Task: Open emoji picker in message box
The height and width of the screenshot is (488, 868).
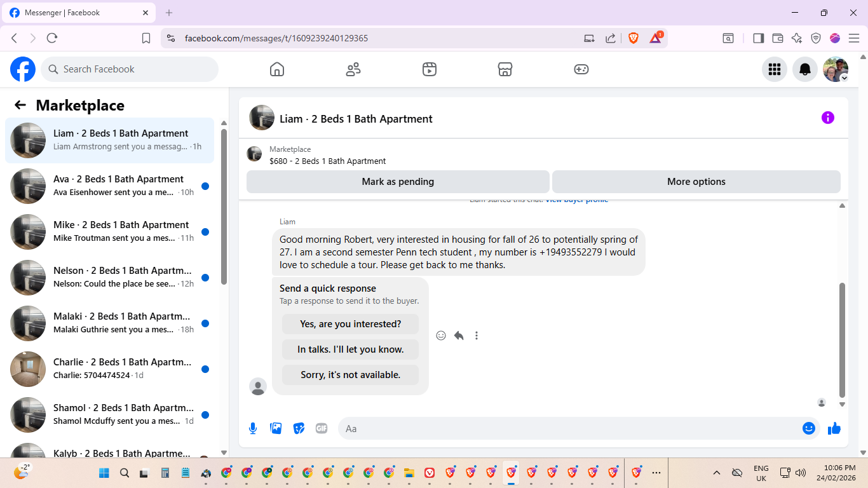Action: (809, 428)
